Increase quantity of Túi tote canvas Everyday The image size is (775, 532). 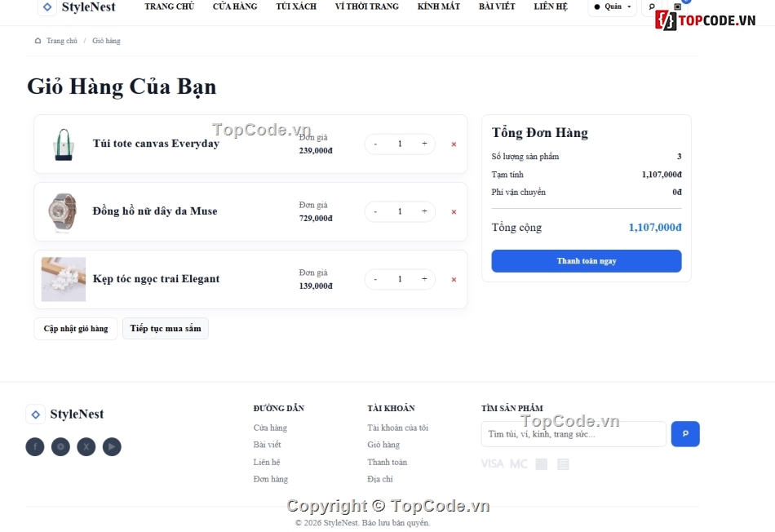point(424,144)
